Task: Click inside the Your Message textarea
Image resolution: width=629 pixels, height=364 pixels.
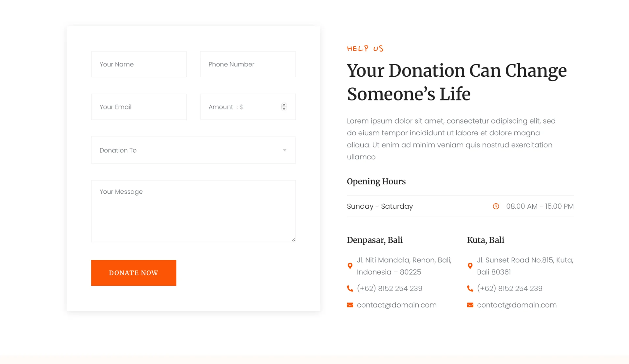Action: (x=193, y=211)
